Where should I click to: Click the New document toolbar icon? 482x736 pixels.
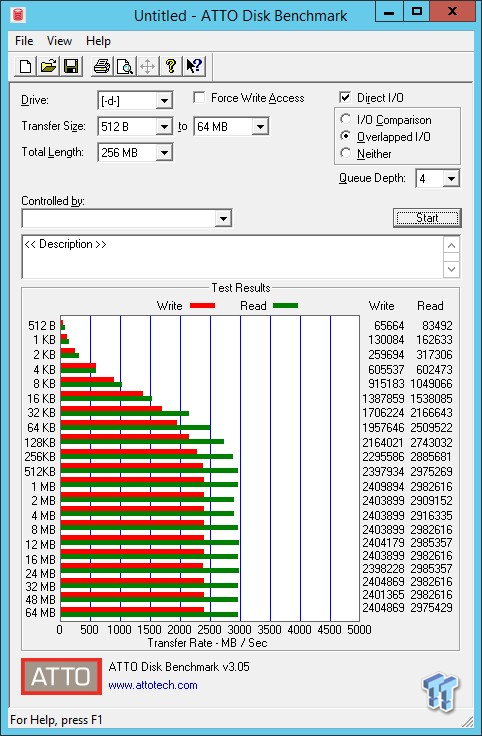(x=25, y=66)
